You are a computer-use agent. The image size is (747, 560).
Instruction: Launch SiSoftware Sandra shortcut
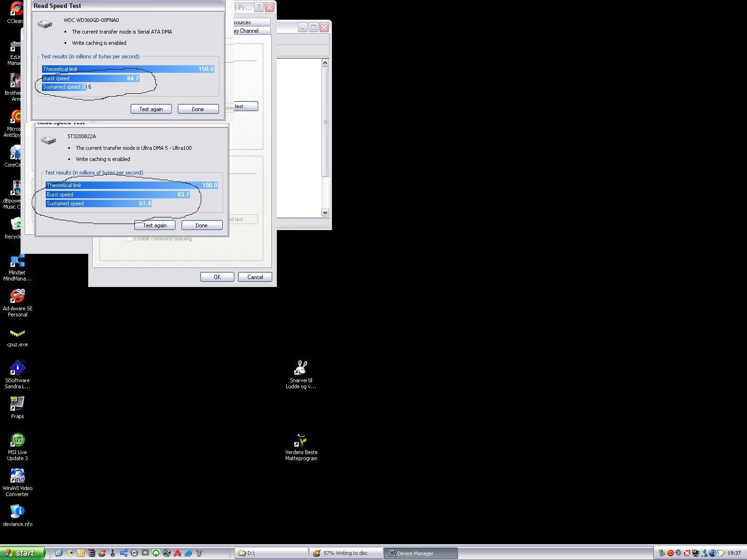coord(17,374)
